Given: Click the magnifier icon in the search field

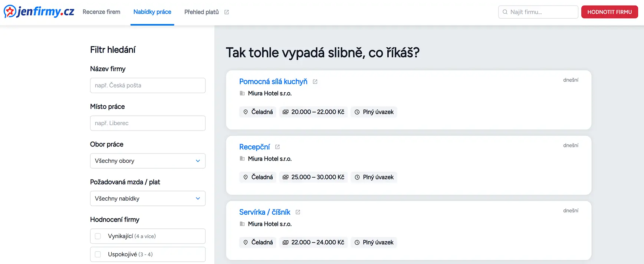Looking at the screenshot, I should click(x=505, y=12).
